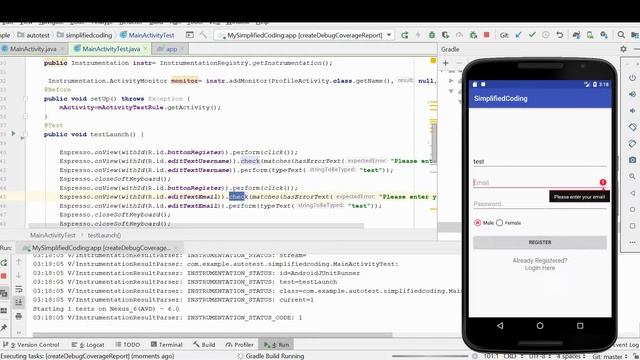Click MainActivityTest breadcrumb in navigation bar

(147, 35)
